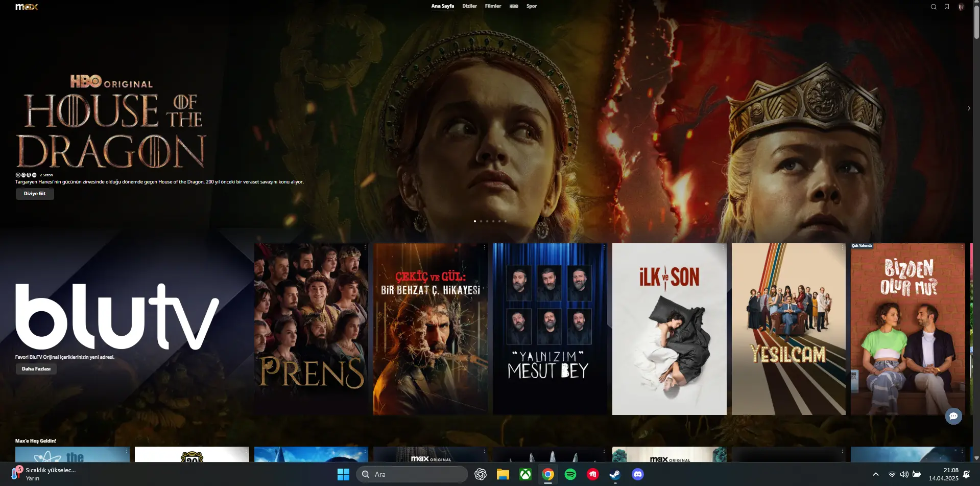Go to the HBO logo tab

(x=514, y=6)
